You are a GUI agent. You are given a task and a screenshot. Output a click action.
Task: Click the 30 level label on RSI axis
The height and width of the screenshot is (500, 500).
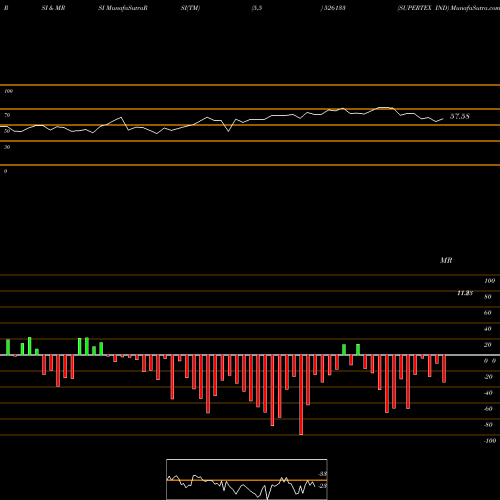click(x=7, y=147)
